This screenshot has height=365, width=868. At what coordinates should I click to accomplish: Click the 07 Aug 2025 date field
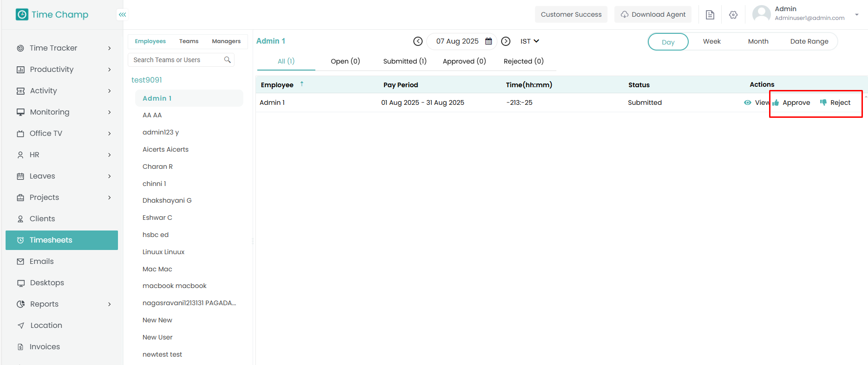[x=462, y=41]
